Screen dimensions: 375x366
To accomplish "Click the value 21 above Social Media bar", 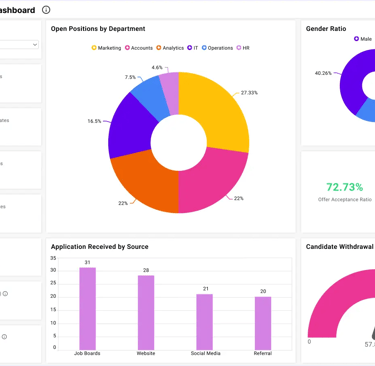I will 206,289.
